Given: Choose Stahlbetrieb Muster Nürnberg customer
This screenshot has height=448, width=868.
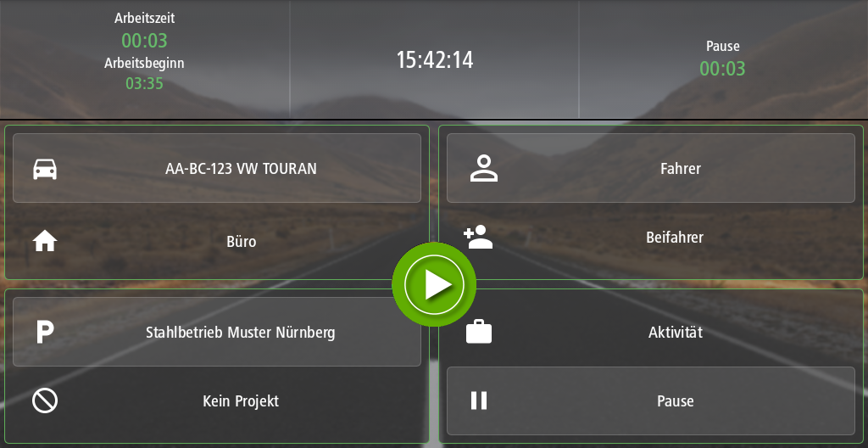Looking at the screenshot, I should coord(217,332).
